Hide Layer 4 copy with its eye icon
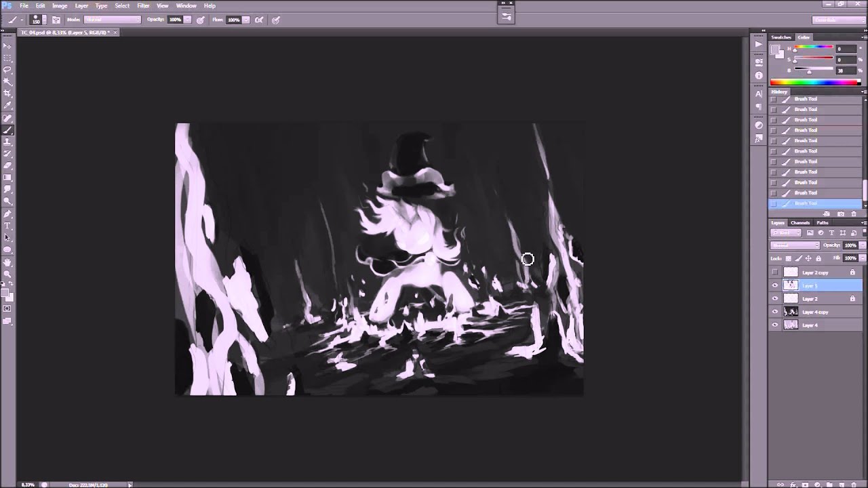 (x=775, y=312)
